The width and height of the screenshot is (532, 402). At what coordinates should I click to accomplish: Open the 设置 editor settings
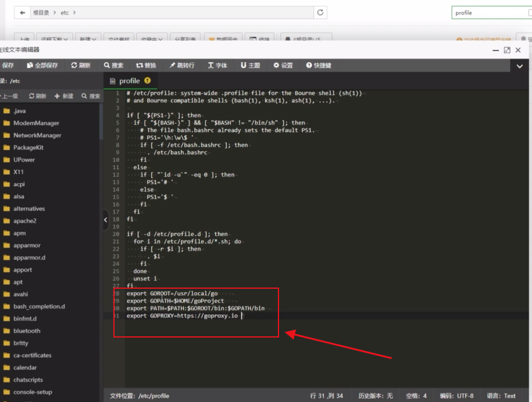[x=283, y=66]
